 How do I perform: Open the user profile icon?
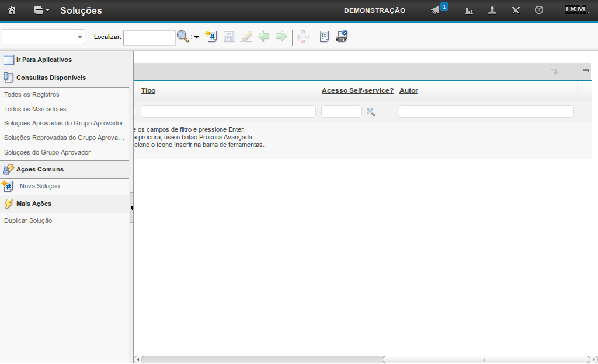(x=492, y=10)
